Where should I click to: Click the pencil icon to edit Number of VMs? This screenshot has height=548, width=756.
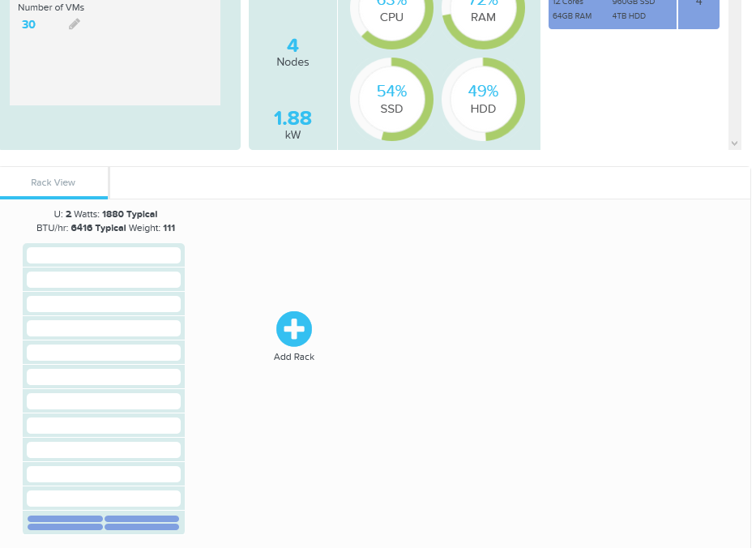point(74,24)
